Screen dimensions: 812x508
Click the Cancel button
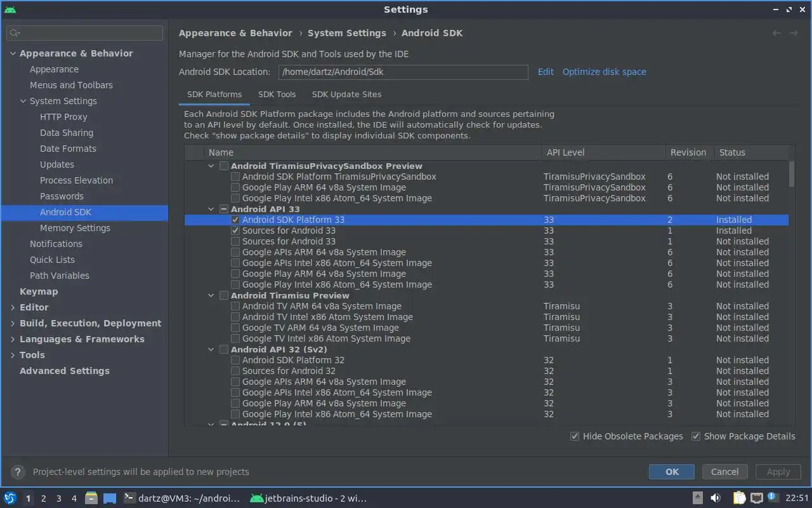(724, 472)
